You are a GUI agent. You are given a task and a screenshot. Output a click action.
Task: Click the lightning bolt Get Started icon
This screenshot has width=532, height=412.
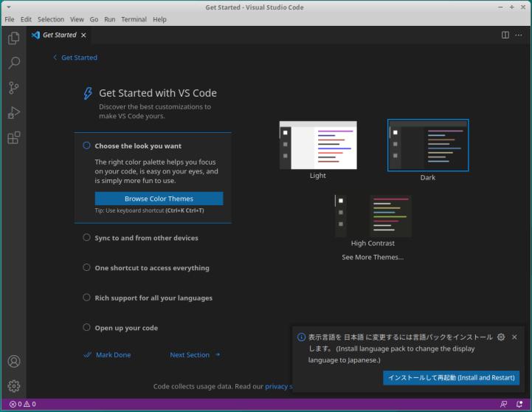pyautogui.click(x=88, y=93)
